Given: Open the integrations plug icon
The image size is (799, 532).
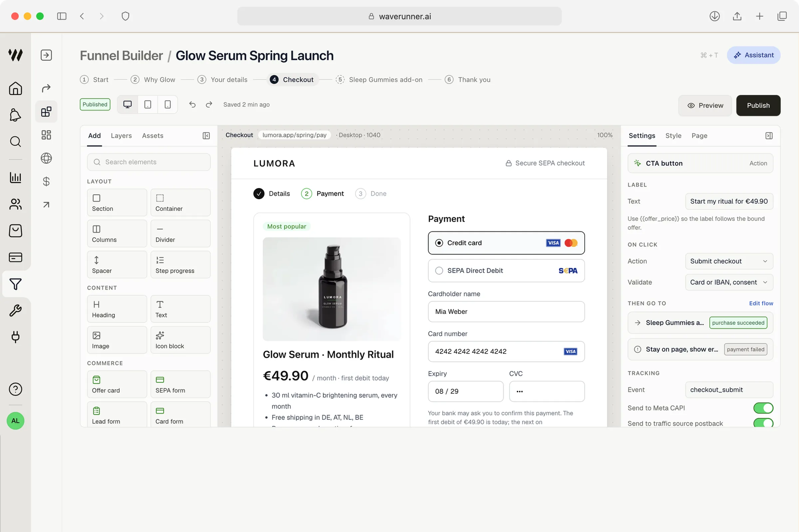Looking at the screenshot, I should pos(15,337).
